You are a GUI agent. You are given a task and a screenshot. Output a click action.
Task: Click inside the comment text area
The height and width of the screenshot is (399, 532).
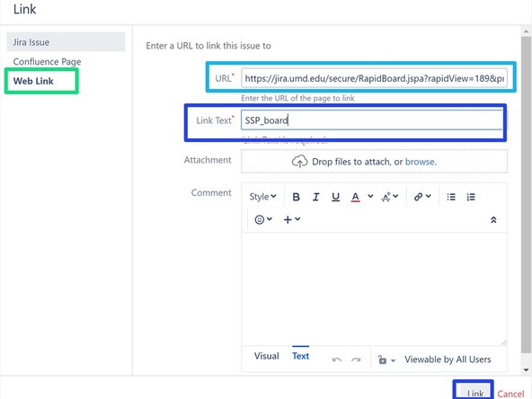(x=374, y=288)
